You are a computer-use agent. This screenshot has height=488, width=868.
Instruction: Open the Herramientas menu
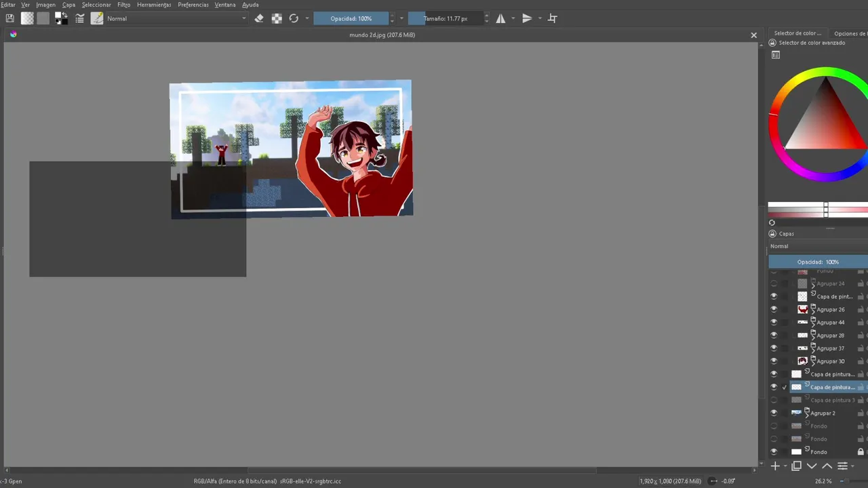(154, 5)
